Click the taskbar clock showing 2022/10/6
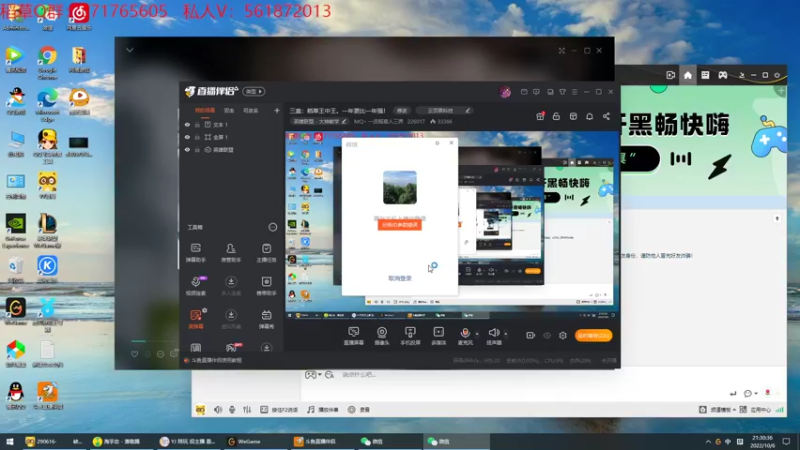This screenshot has width=800, height=450. (762, 442)
